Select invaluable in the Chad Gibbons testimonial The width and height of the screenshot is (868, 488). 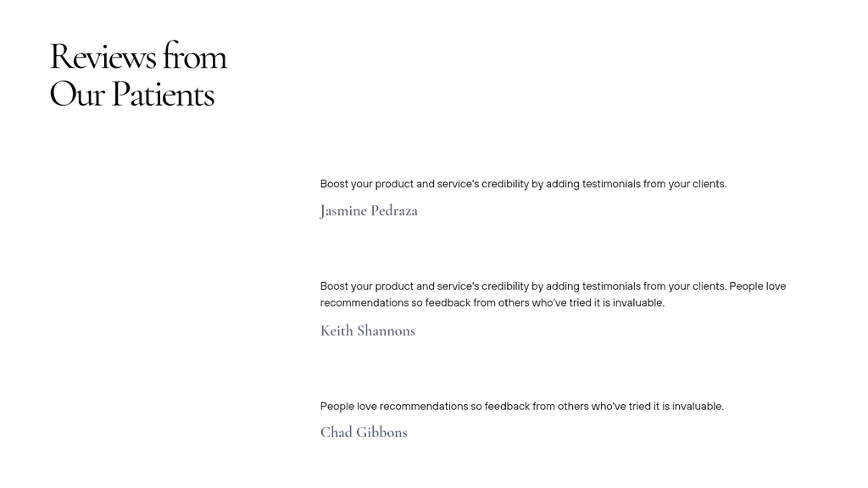(x=698, y=406)
